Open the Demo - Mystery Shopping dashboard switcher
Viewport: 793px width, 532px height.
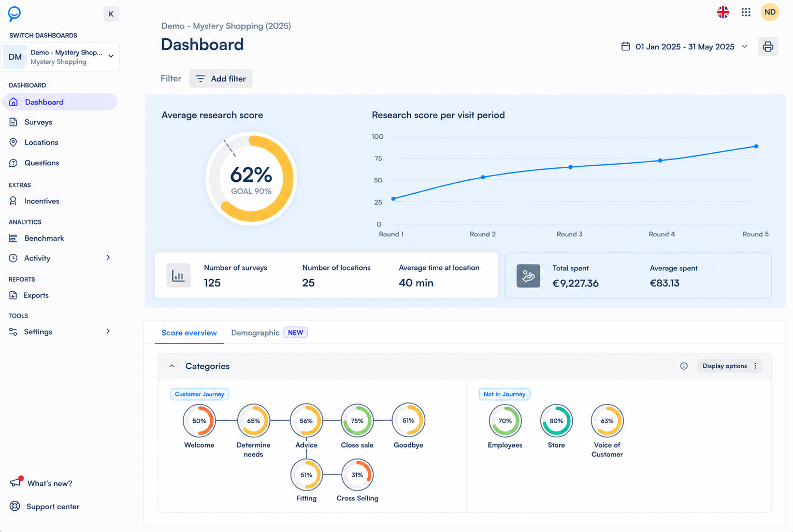(61, 57)
